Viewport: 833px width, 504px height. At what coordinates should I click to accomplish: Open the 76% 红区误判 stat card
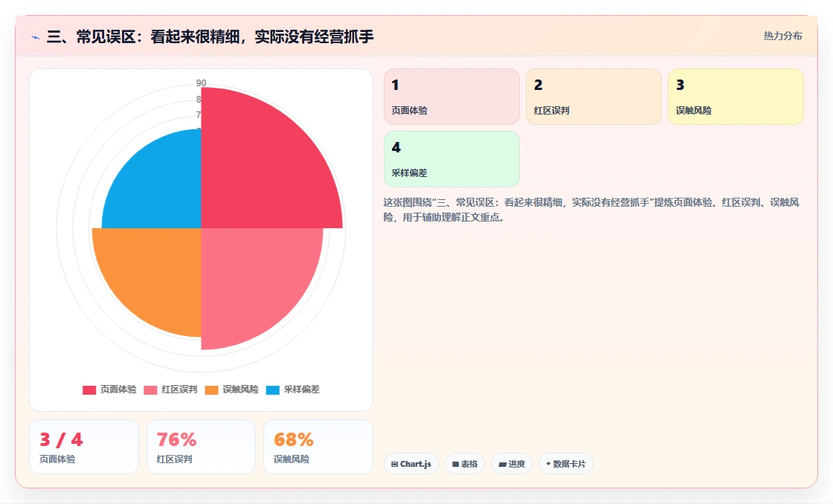[x=201, y=447]
